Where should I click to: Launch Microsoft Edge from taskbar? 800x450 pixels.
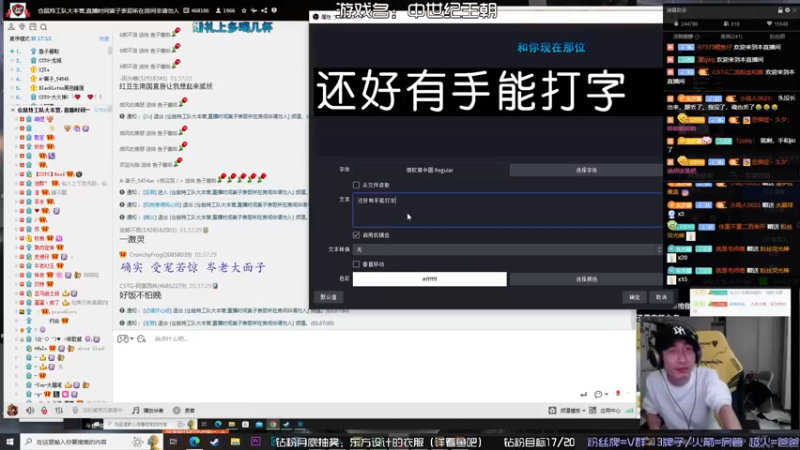tap(194, 441)
